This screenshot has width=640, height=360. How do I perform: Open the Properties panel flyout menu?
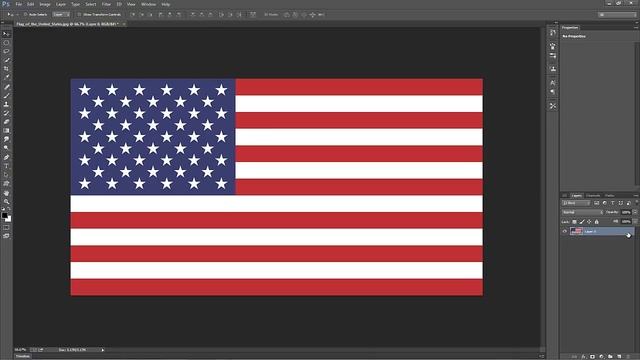[636, 28]
